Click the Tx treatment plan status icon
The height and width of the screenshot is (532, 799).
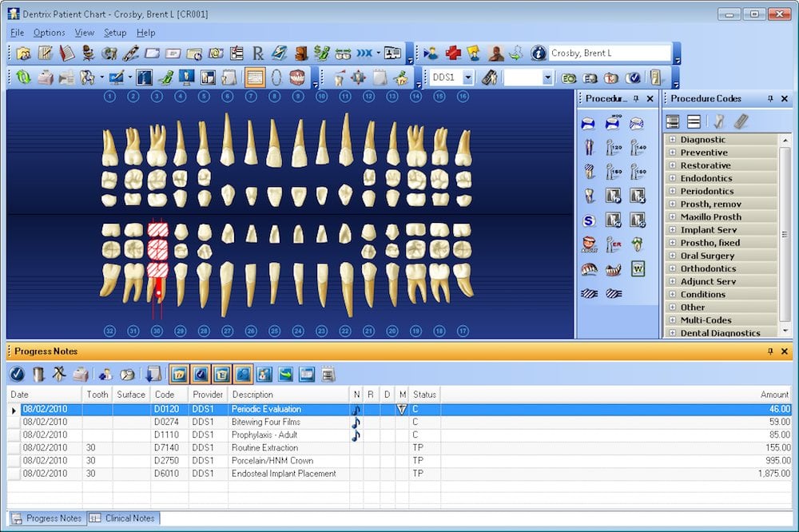click(x=611, y=78)
